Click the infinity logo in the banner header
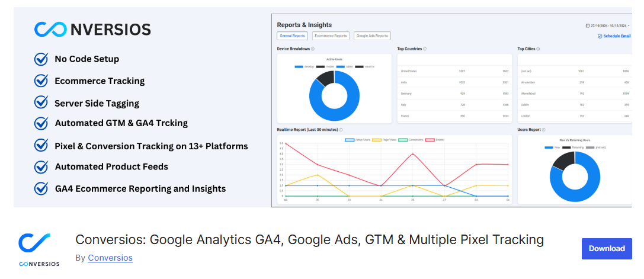Screen dimensions: 644x279 pyautogui.click(x=50, y=29)
